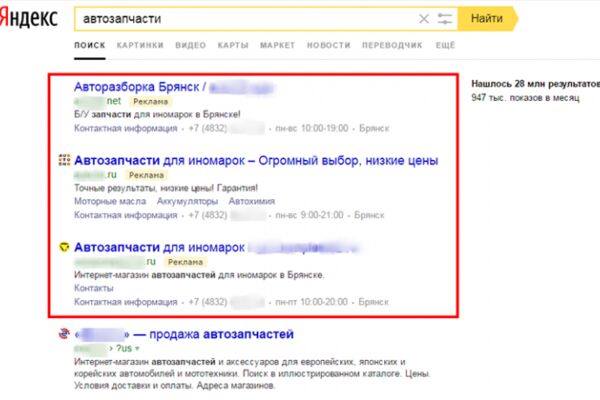Click the Реклама label on the third ad
The image size is (600, 400).
coord(185,262)
